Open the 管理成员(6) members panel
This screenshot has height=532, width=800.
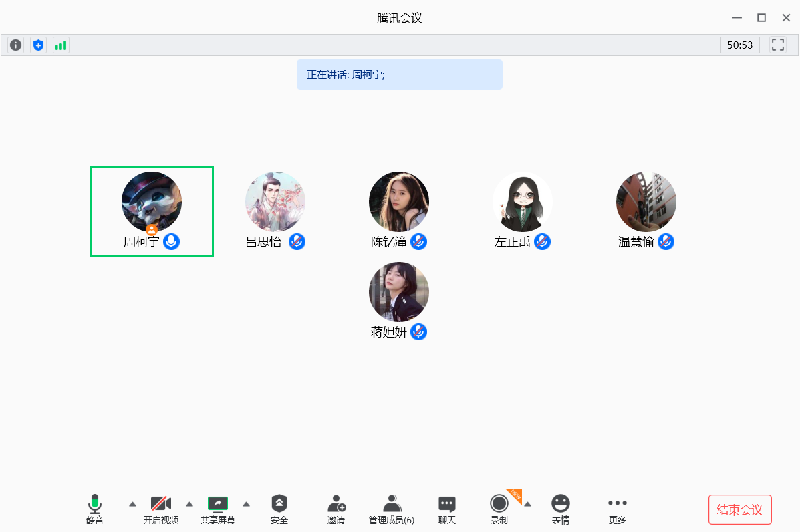point(392,509)
